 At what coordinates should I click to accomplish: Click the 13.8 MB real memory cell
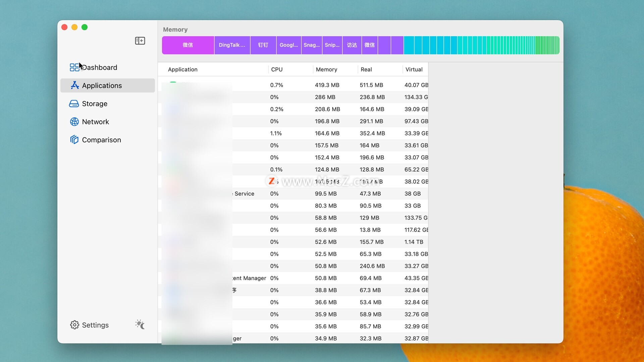click(x=370, y=230)
